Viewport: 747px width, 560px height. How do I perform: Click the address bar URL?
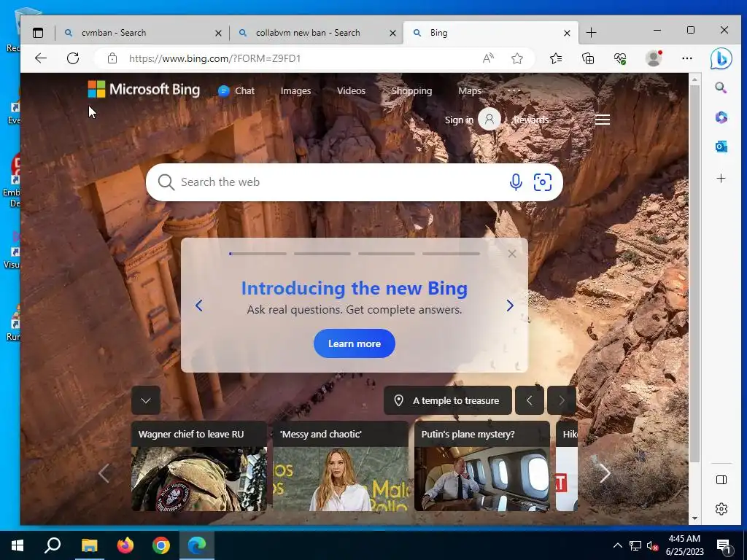coord(215,58)
